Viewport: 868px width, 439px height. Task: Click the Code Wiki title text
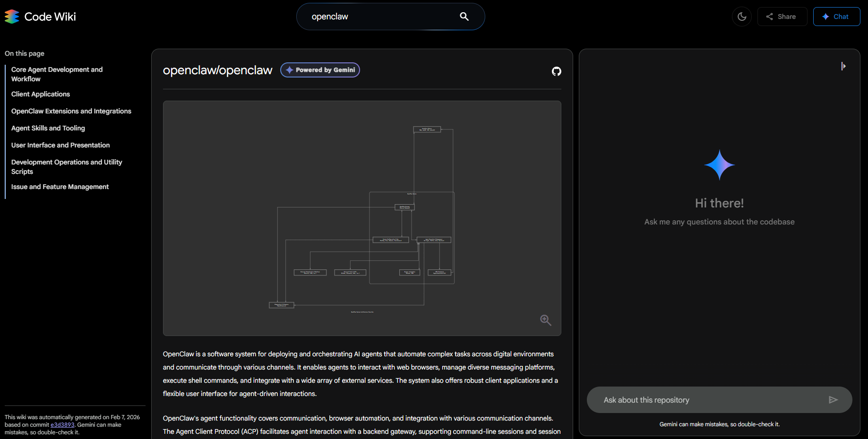point(50,17)
